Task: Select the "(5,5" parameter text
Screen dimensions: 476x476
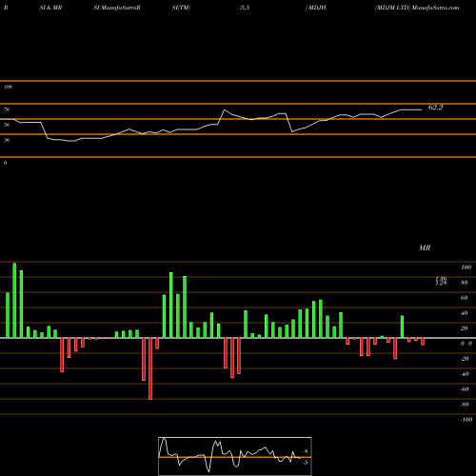Action: [x=245, y=8]
